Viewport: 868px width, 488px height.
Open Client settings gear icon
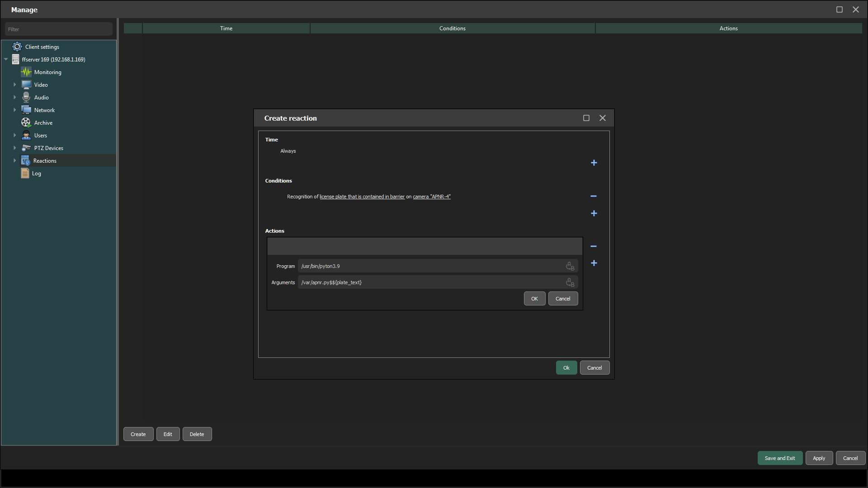17,47
